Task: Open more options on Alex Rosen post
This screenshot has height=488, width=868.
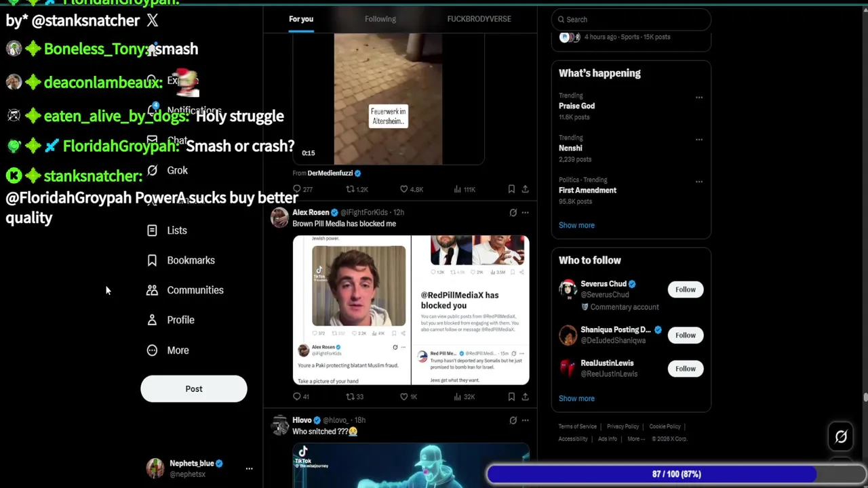Action: tap(525, 213)
